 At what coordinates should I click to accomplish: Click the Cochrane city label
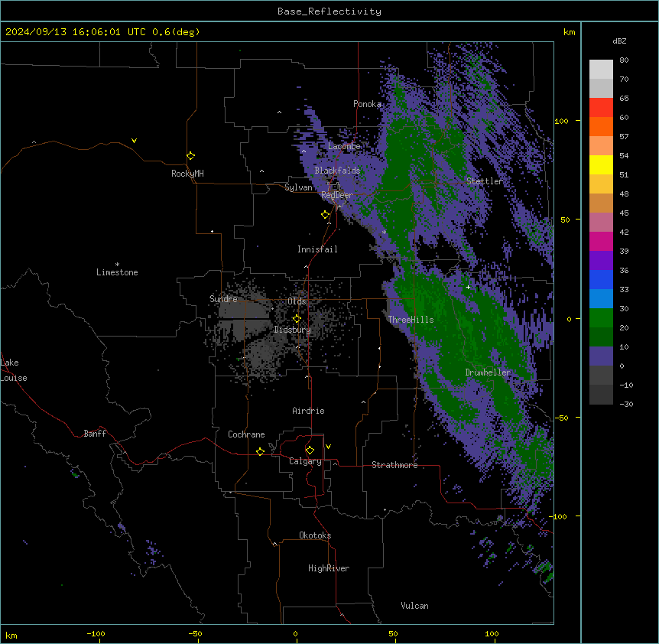(x=246, y=434)
